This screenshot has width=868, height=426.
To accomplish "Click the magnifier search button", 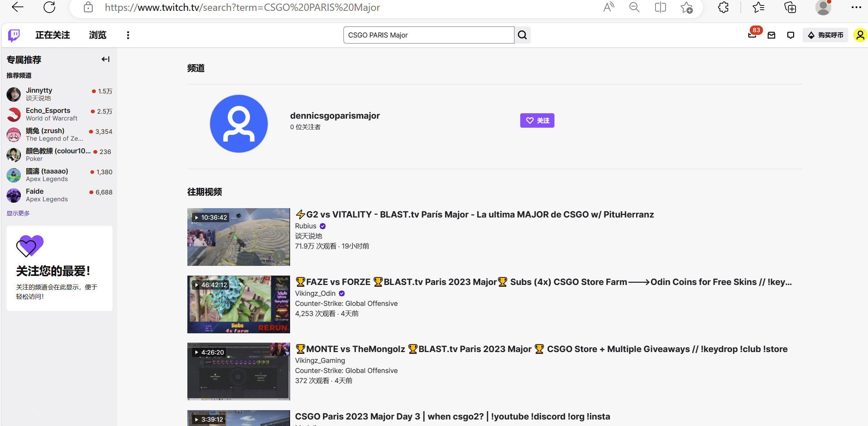I will point(522,35).
